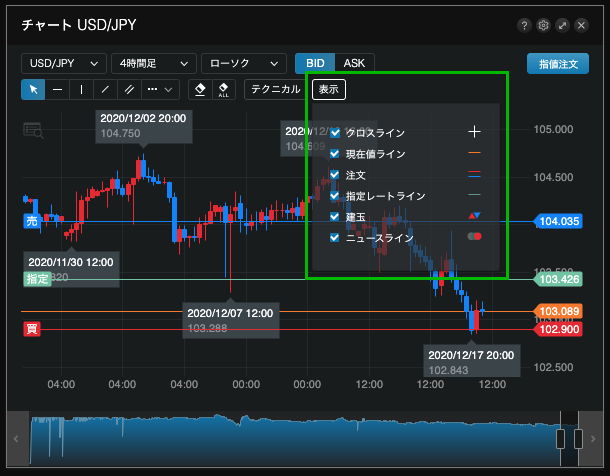The height and width of the screenshot is (476, 610).
Task: Switch to the ASK price tab
Action: [354, 63]
